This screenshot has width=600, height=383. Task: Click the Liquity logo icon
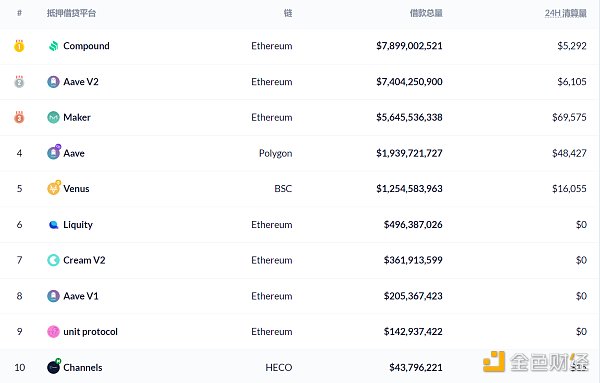[54, 225]
